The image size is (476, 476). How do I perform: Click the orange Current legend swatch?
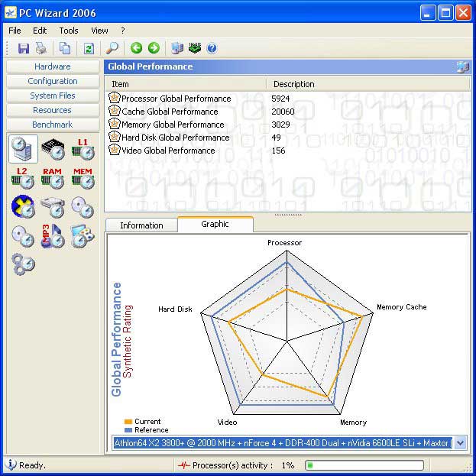(x=128, y=421)
